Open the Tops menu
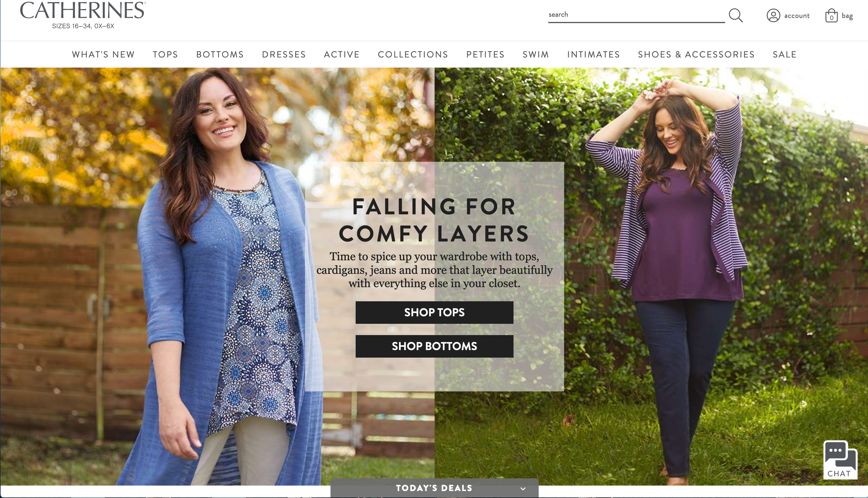The width and height of the screenshot is (868, 498). [165, 54]
